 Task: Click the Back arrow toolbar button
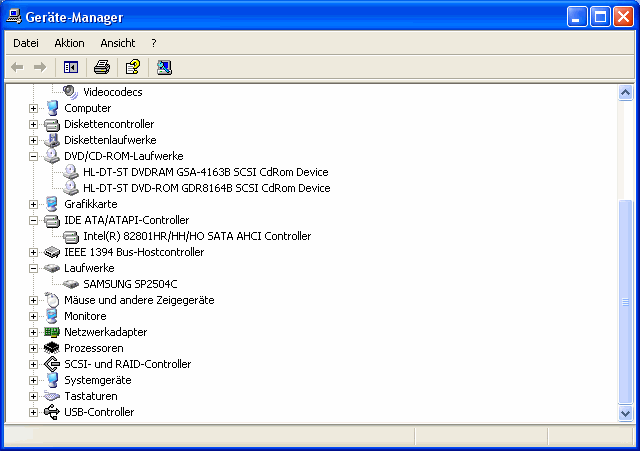17,67
